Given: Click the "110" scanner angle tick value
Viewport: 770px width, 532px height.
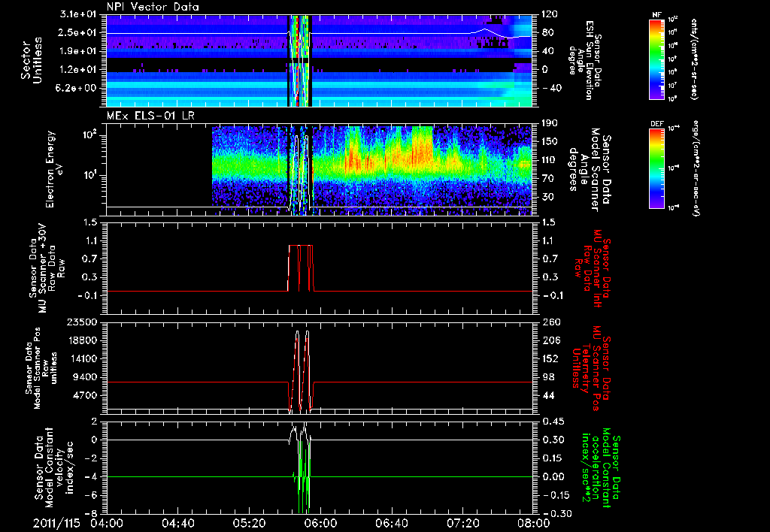Looking at the screenshot, I should click(x=550, y=160).
